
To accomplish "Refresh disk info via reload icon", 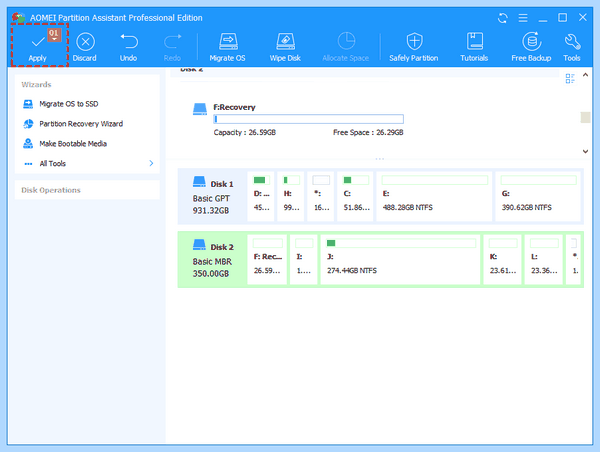I will coord(503,18).
